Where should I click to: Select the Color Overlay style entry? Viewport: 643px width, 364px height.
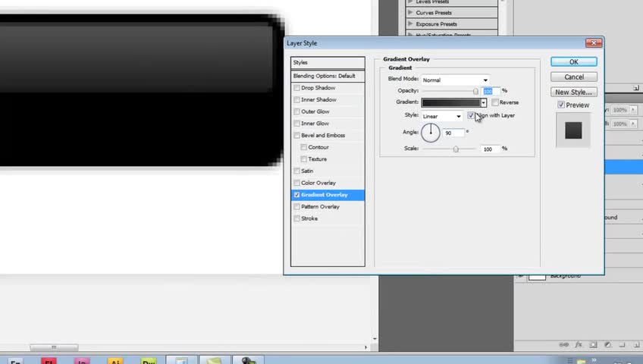(x=318, y=183)
